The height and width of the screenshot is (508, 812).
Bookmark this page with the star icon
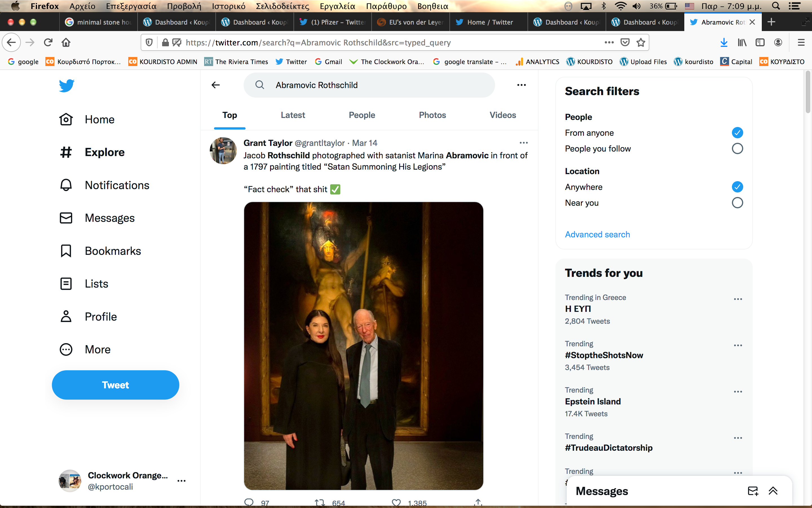click(x=641, y=42)
